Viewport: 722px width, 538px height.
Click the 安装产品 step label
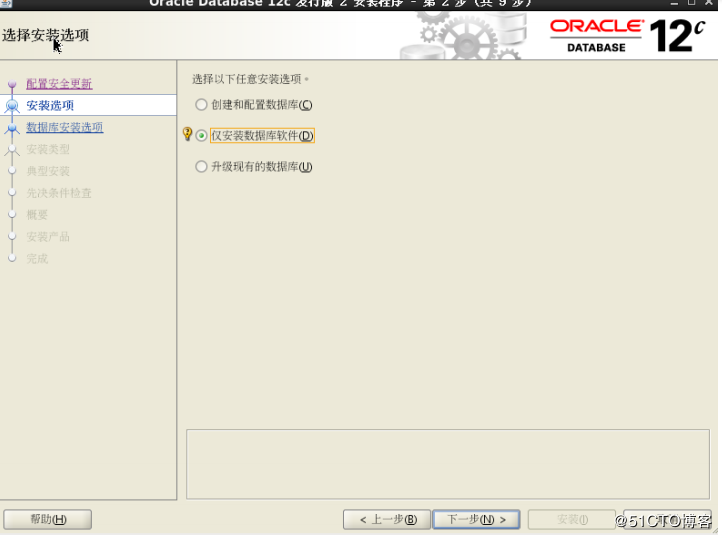point(48,237)
